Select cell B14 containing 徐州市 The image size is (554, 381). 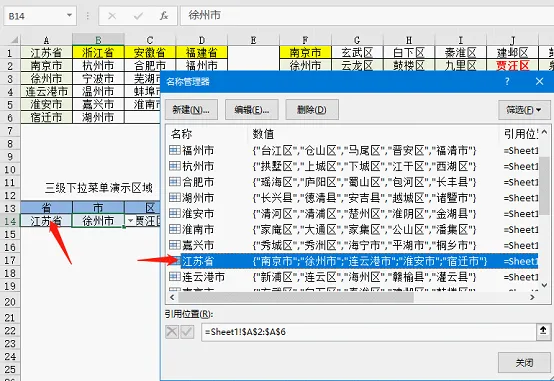click(98, 221)
